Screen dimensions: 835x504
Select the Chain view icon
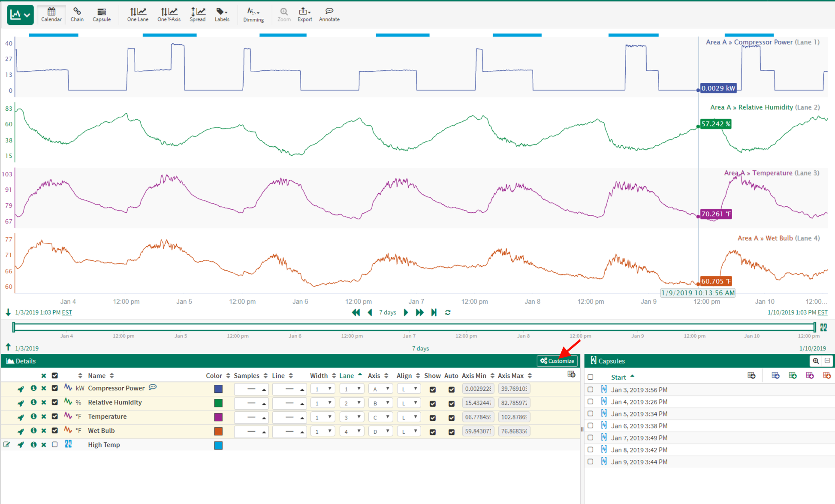pyautogui.click(x=77, y=14)
